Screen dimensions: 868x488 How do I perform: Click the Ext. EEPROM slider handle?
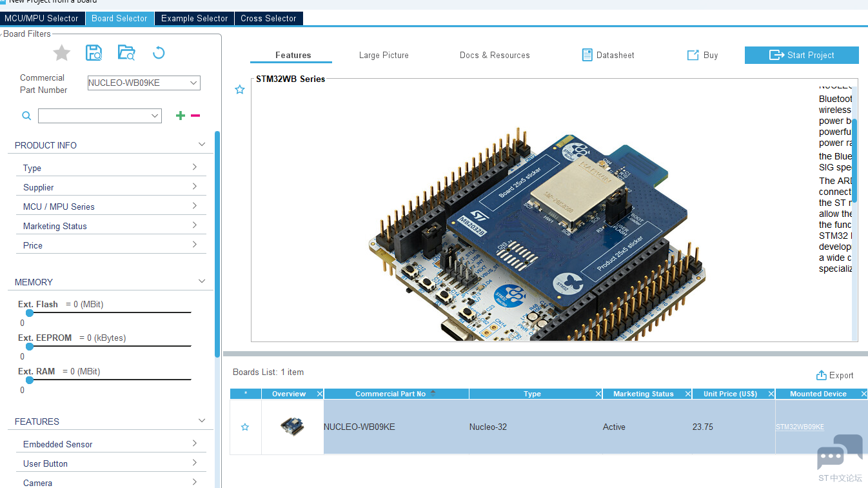[30, 346]
